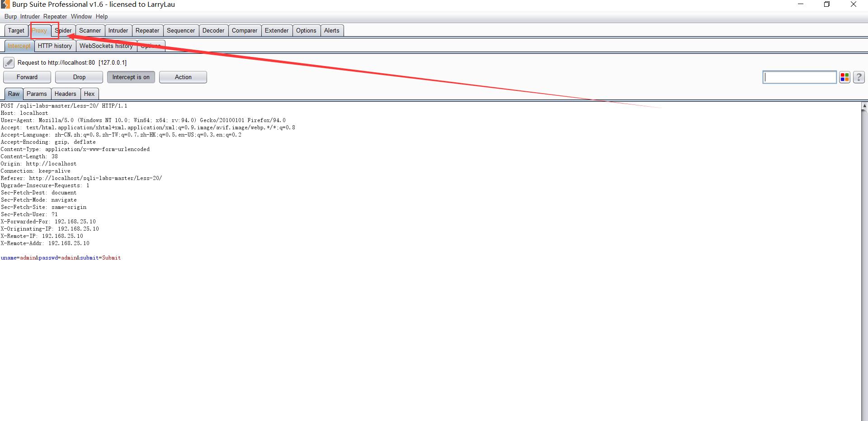Screen dimensions: 868x421
Task: Select the Intercept sub-tab
Action: point(19,46)
